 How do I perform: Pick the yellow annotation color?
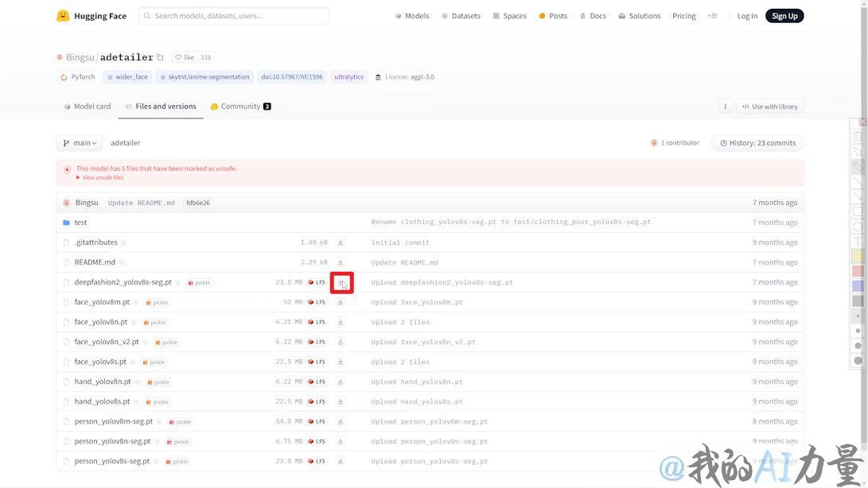(858, 256)
